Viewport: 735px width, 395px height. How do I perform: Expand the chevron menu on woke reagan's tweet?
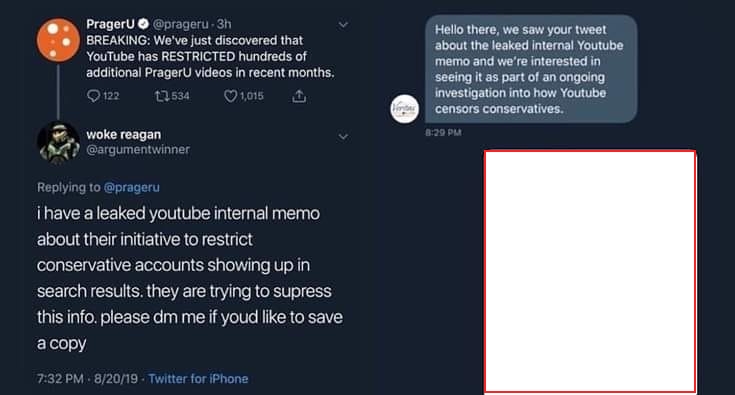pyautogui.click(x=343, y=136)
